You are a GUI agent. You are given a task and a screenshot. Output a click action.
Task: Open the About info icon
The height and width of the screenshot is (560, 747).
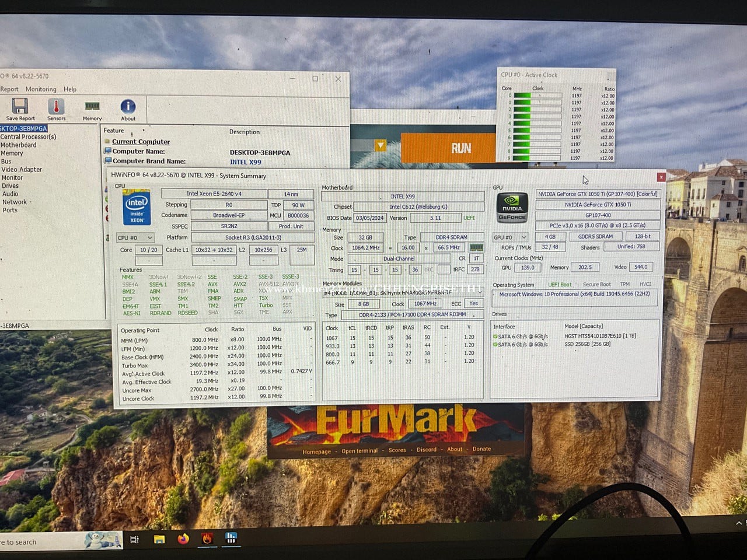click(x=128, y=107)
